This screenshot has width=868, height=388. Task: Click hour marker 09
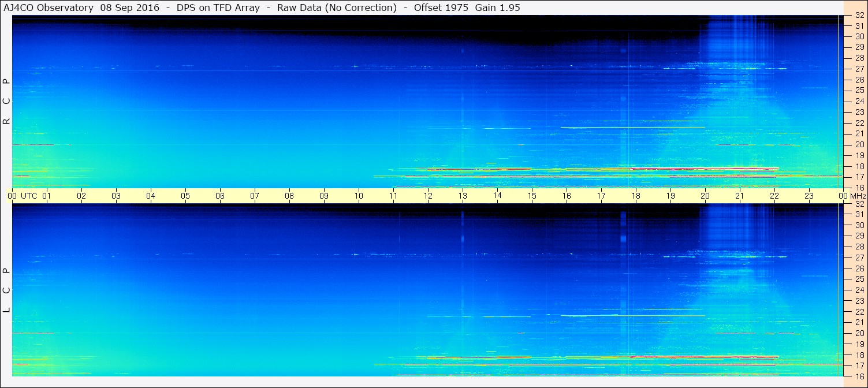(x=324, y=196)
